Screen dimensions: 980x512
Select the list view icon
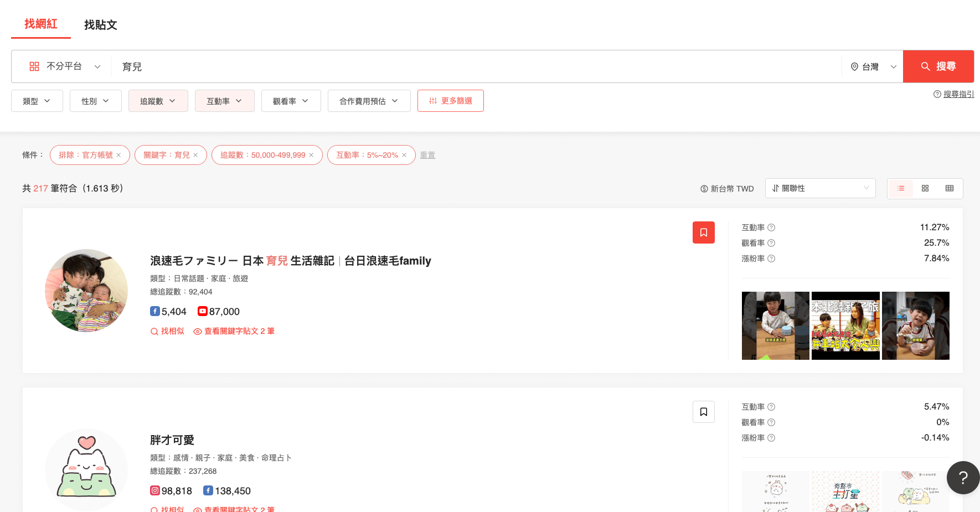(x=901, y=188)
